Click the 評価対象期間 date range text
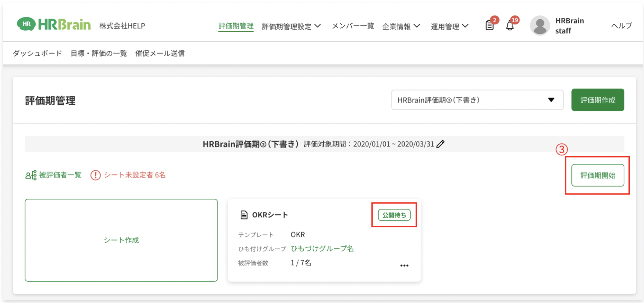The height and width of the screenshot is (303, 644). (369, 144)
